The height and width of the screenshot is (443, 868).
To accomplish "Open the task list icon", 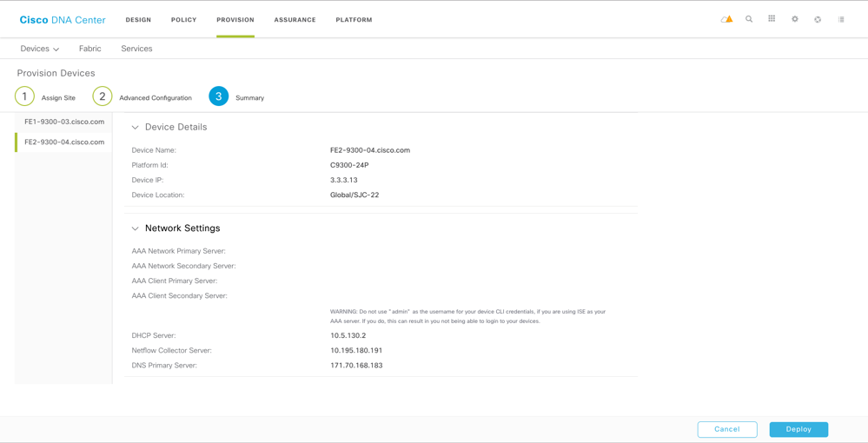I will (x=841, y=19).
